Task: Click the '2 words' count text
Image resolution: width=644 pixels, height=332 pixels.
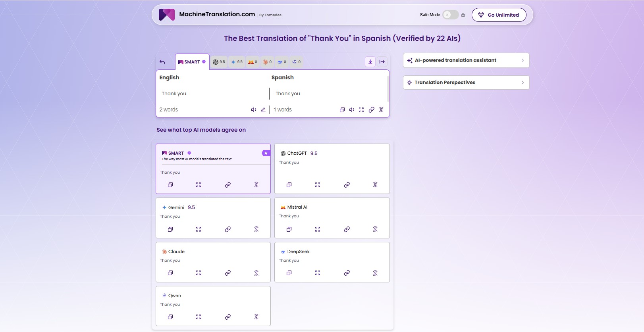Action: (169, 110)
